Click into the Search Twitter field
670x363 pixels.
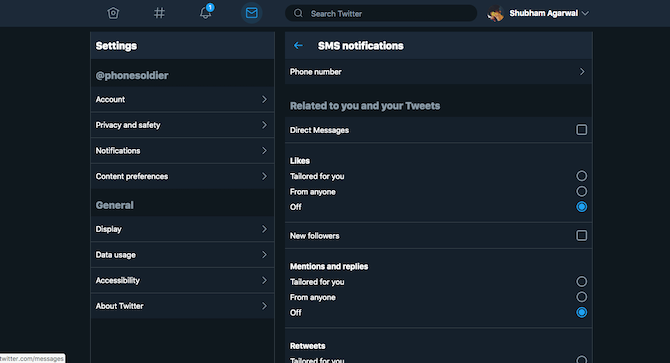[x=381, y=13]
